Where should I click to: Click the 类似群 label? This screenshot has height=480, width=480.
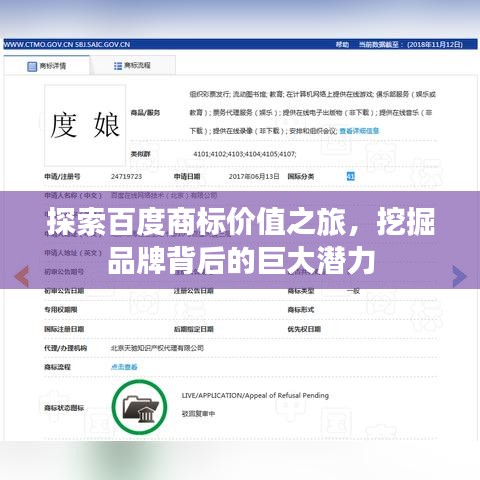point(140,154)
